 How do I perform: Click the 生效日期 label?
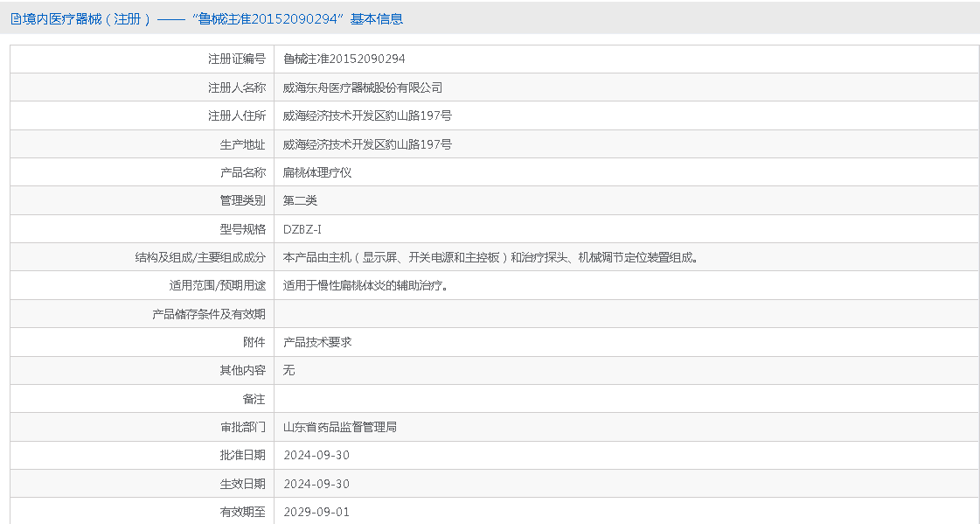click(242, 484)
